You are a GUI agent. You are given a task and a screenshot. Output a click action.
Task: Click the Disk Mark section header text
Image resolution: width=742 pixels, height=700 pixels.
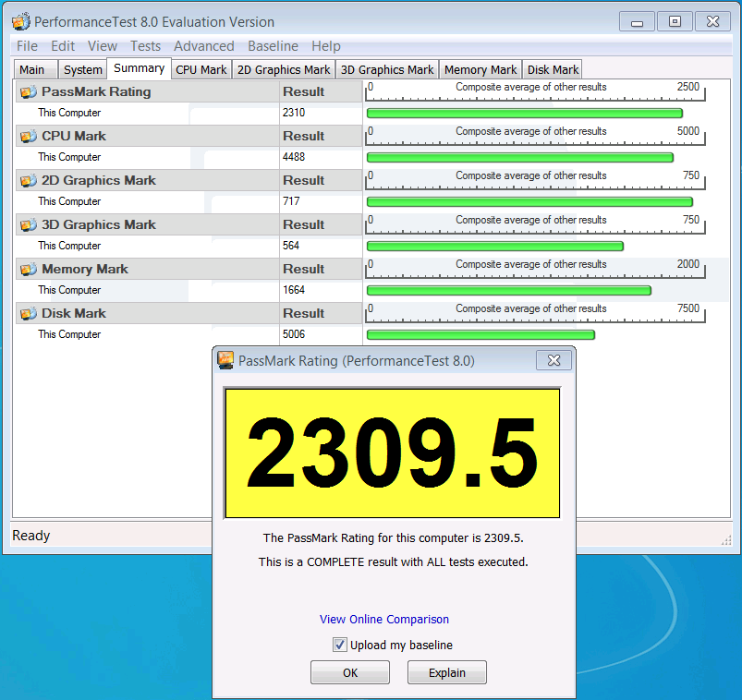click(x=74, y=314)
